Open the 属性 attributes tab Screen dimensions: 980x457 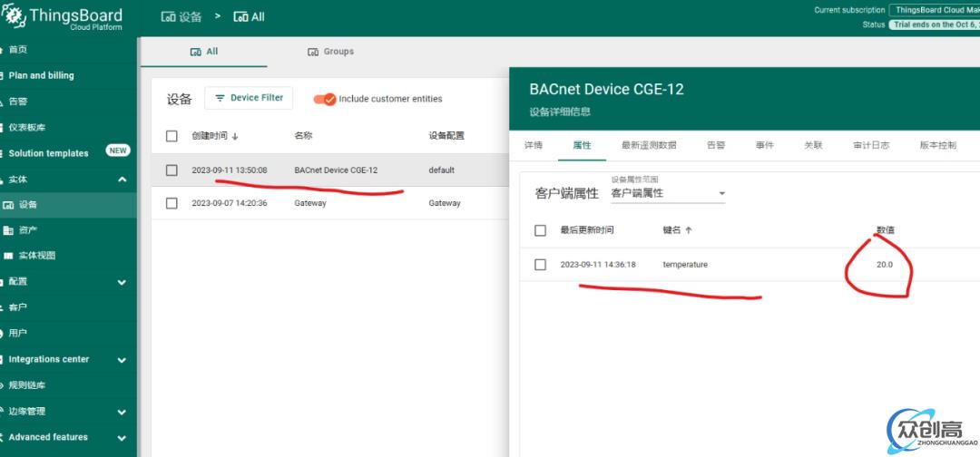[x=582, y=145]
